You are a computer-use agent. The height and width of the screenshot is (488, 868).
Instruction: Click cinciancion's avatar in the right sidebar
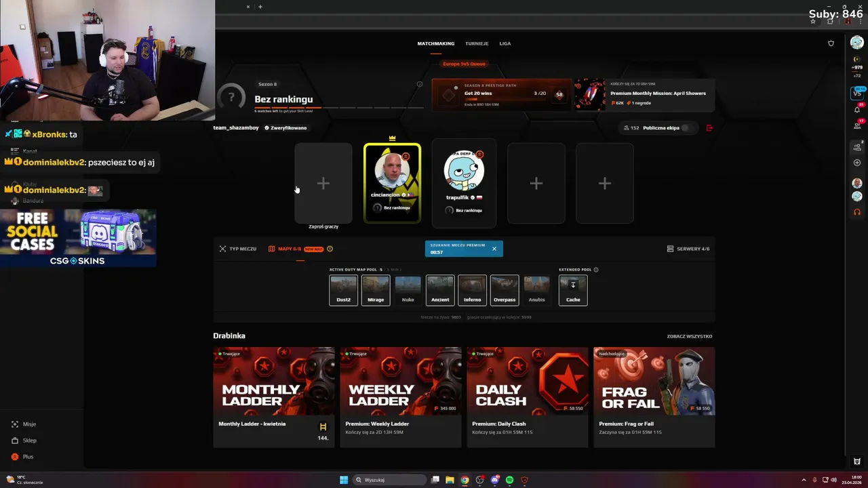[857, 183]
